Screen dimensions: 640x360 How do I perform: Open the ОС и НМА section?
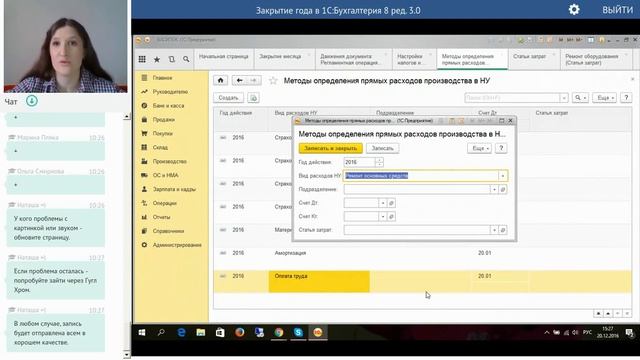pyautogui.click(x=165, y=175)
